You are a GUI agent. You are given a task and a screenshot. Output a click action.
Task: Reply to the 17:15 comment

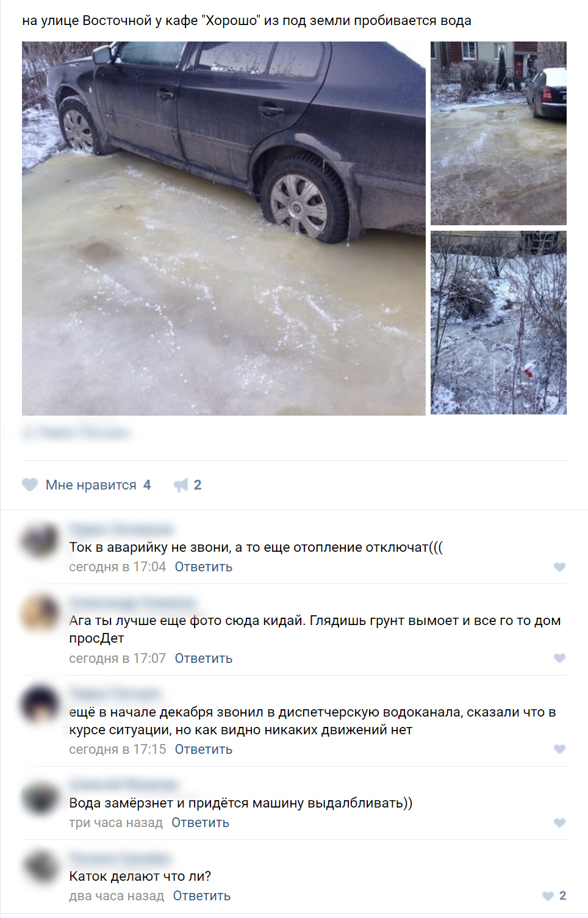204,749
